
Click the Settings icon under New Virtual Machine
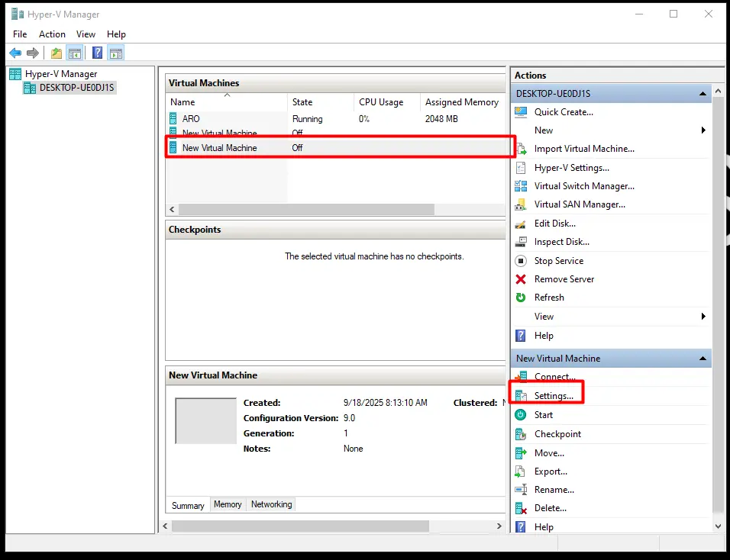tap(521, 396)
